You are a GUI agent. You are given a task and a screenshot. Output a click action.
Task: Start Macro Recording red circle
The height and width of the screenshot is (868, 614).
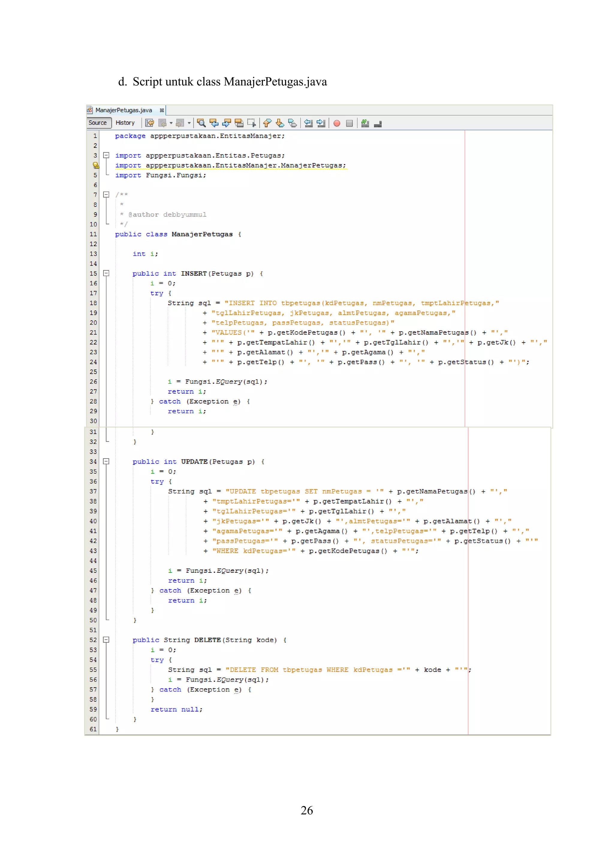pyautogui.click(x=337, y=123)
